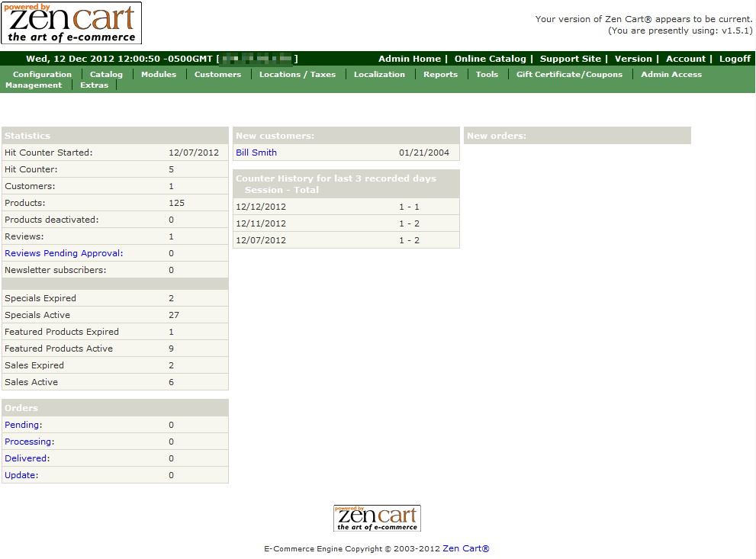Viewport: 756px width, 559px height.
Task: Open the Online Catalog link
Action: tap(490, 59)
